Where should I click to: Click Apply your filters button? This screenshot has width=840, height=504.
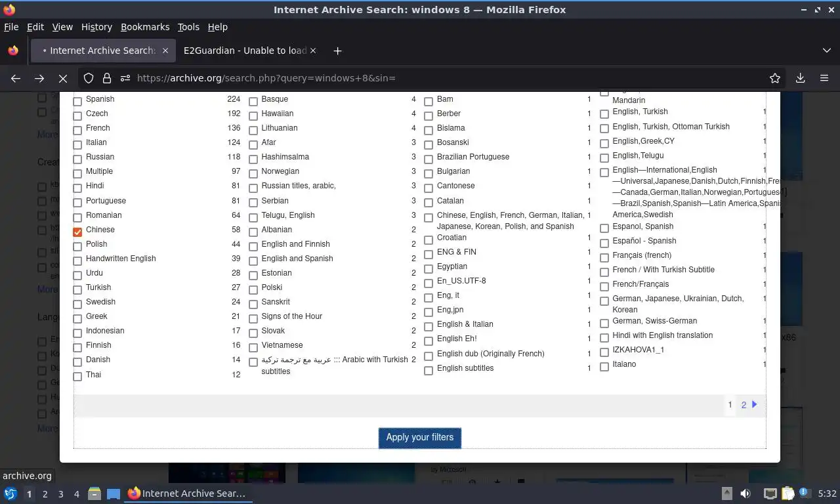click(420, 438)
